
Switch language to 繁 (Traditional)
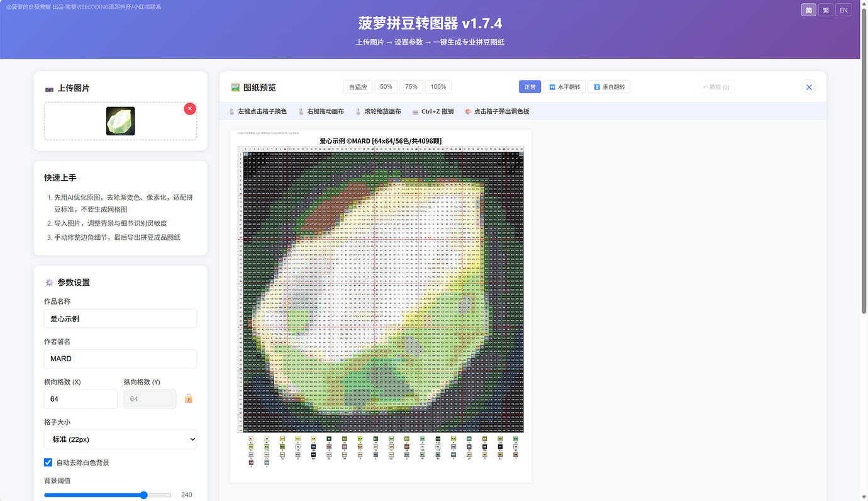point(826,9)
